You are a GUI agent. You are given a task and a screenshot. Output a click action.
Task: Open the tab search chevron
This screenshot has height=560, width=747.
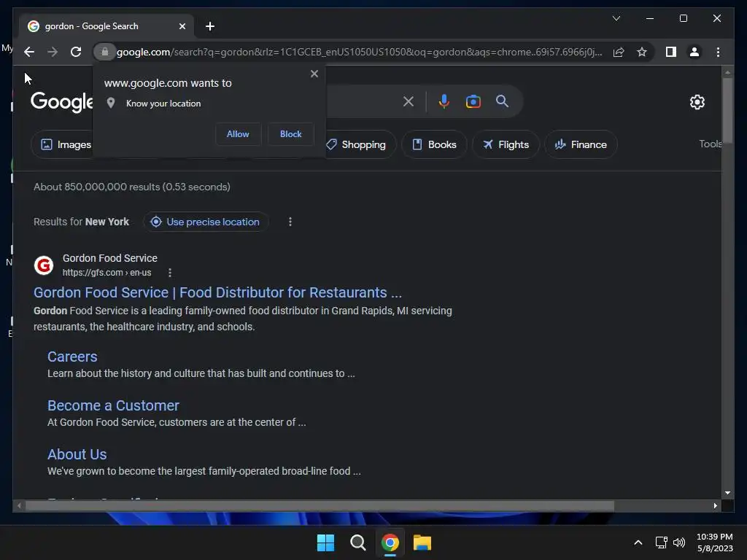tap(616, 18)
